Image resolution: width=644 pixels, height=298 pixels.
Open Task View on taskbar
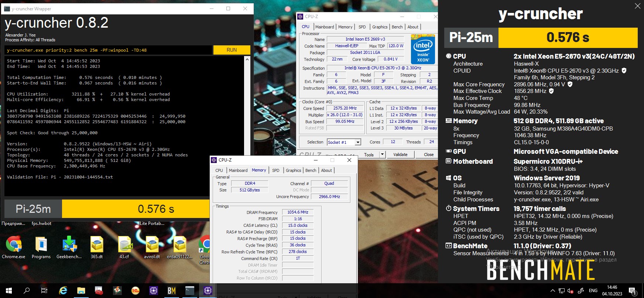(44, 291)
